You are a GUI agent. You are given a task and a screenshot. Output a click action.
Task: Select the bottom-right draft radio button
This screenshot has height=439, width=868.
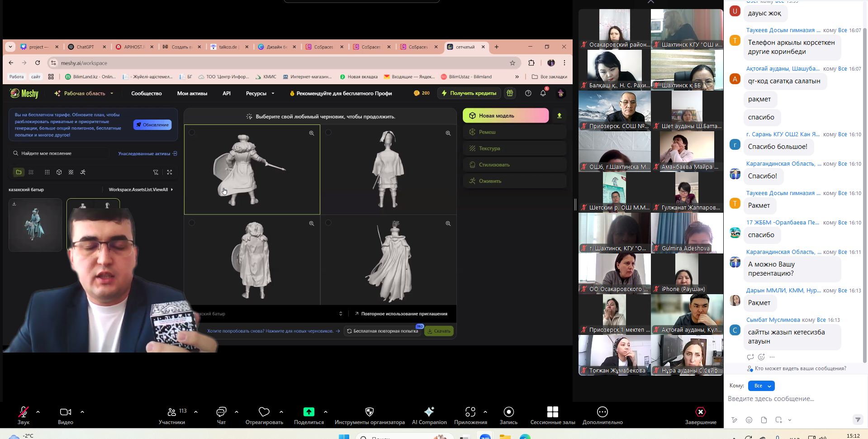328,223
